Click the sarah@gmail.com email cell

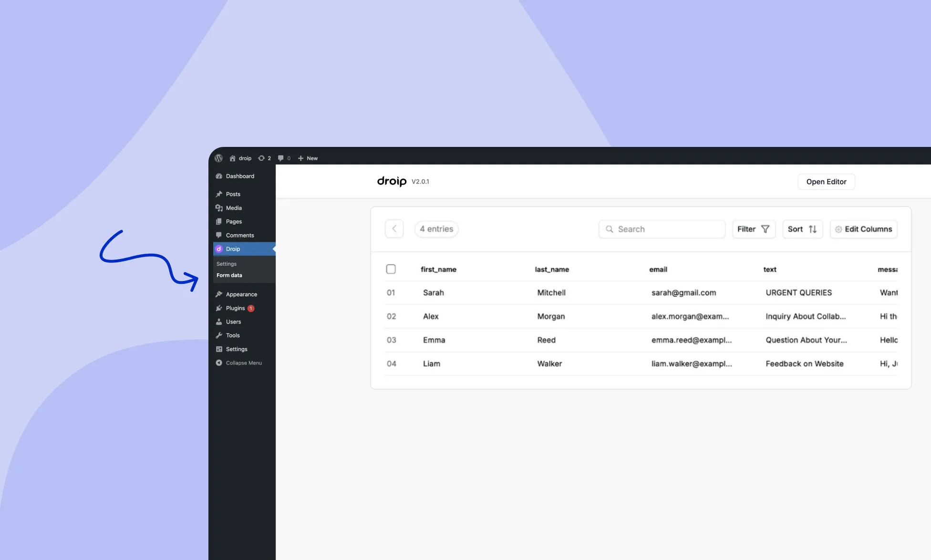683,293
